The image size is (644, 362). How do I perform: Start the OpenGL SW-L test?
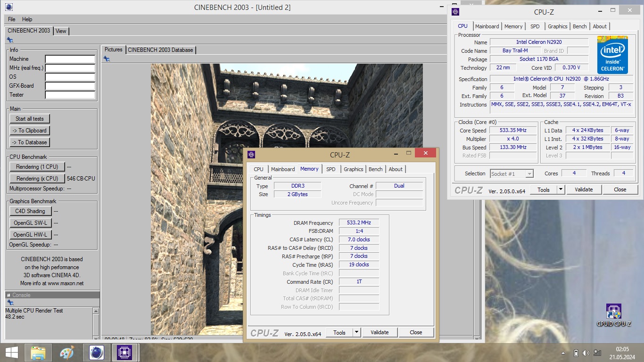pos(30,223)
